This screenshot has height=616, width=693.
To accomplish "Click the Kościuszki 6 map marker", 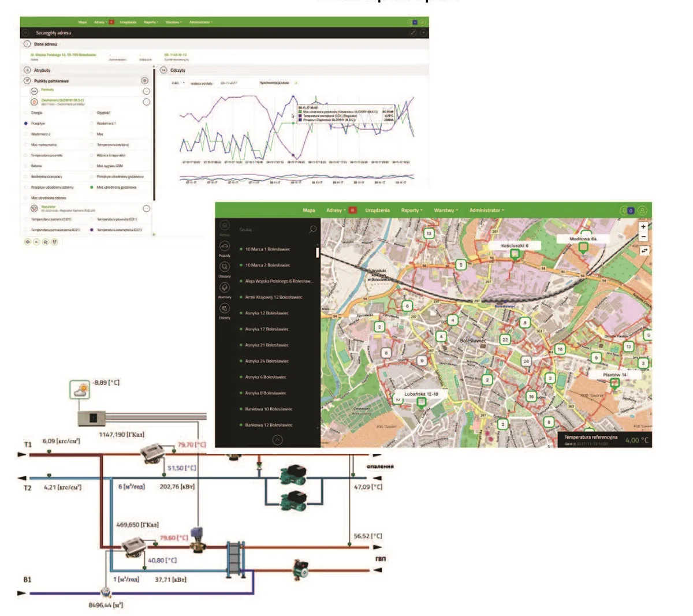I will [515, 253].
